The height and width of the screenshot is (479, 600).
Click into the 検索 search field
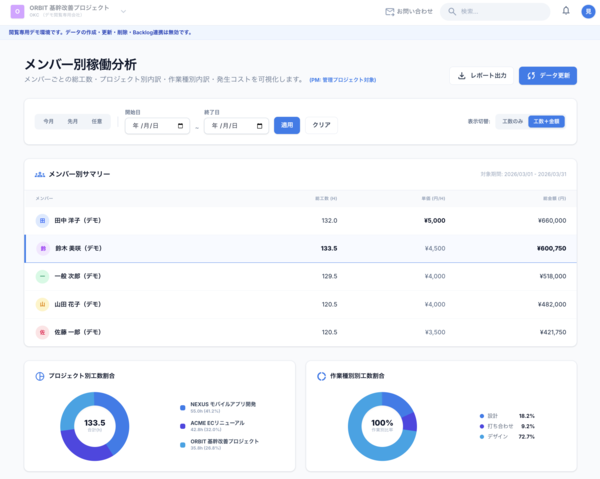click(500, 12)
